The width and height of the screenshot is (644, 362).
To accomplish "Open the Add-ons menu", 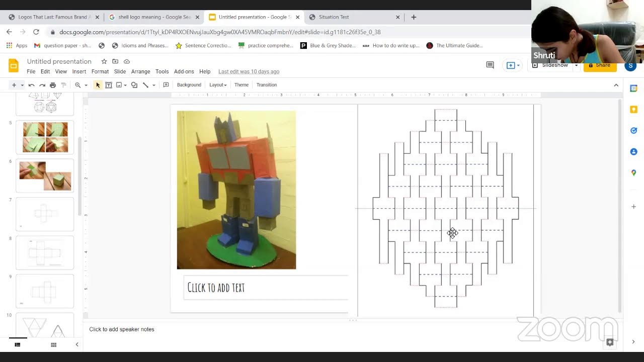I will point(184,71).
